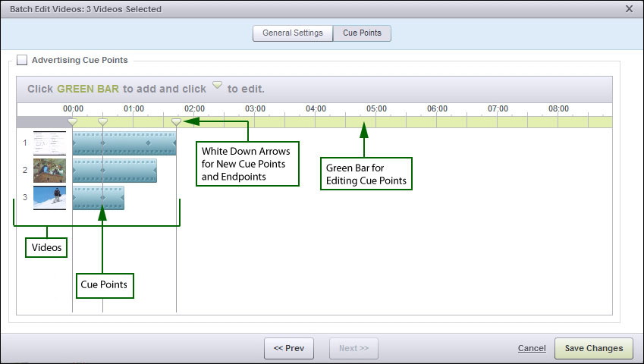The height and width of the screenshot is (364, 644).
Task: Click the 04:00 timeline label
Action: coord(316,108)
